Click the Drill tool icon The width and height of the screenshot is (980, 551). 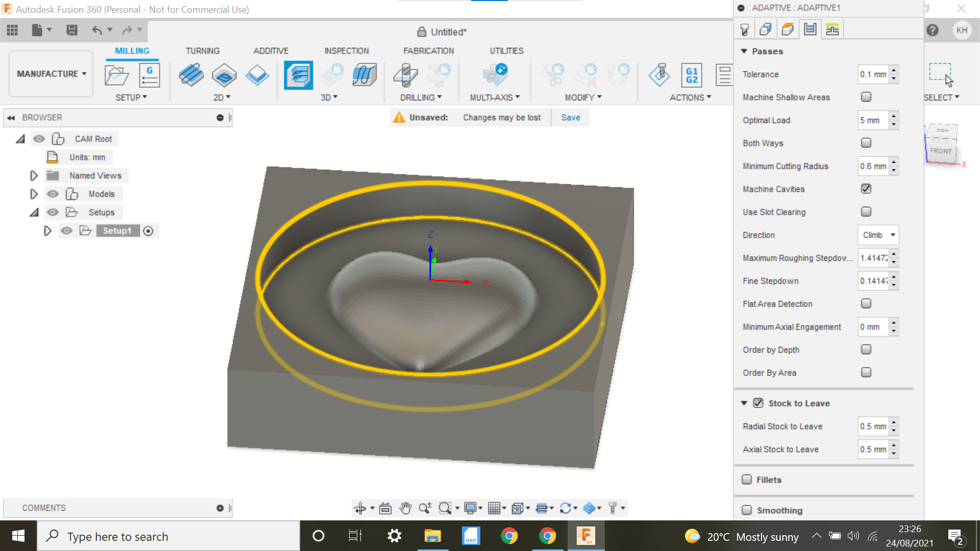click(x=406, y=76)
